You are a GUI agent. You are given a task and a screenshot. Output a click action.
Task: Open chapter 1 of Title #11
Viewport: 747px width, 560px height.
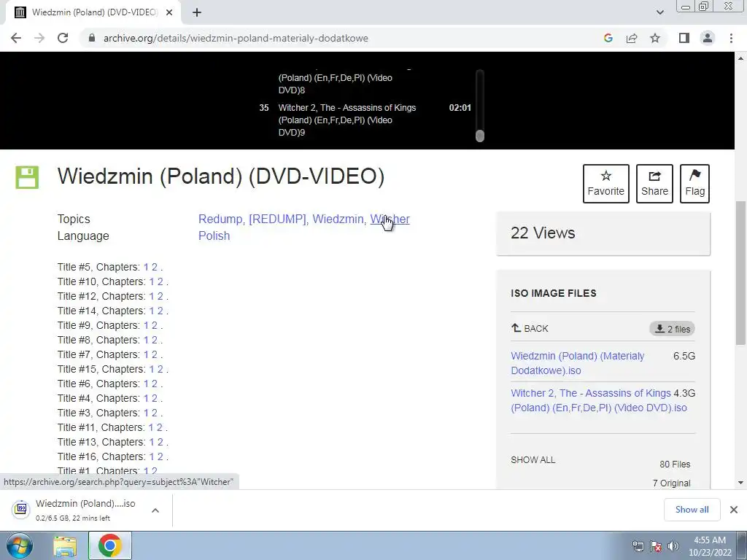(x=151, y=427)
